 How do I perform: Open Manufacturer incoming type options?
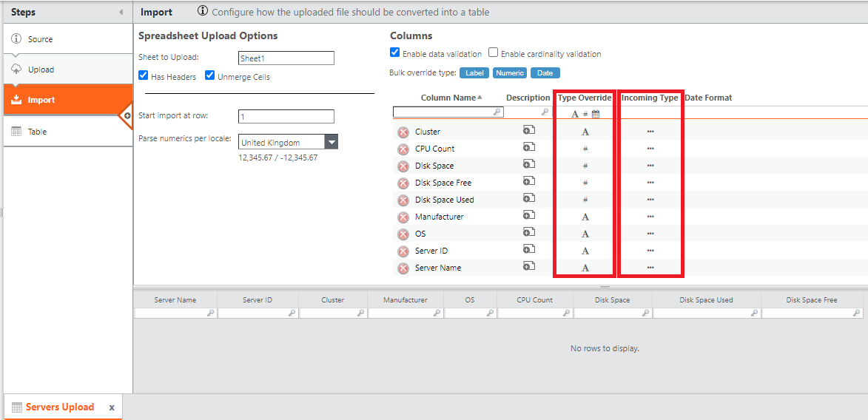point(650,217)
